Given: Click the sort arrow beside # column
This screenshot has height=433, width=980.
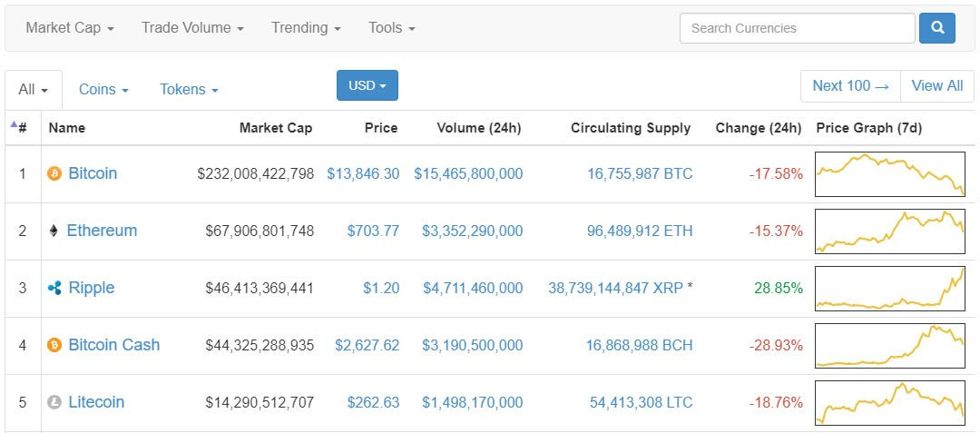Looking at the screenshot, I should (x=14, y=124).
